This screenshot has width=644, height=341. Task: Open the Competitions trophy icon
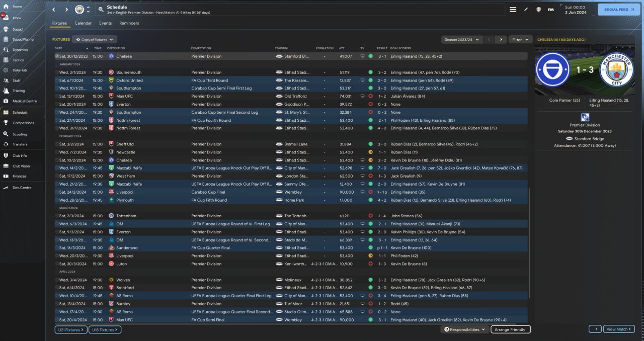[6, 123]
